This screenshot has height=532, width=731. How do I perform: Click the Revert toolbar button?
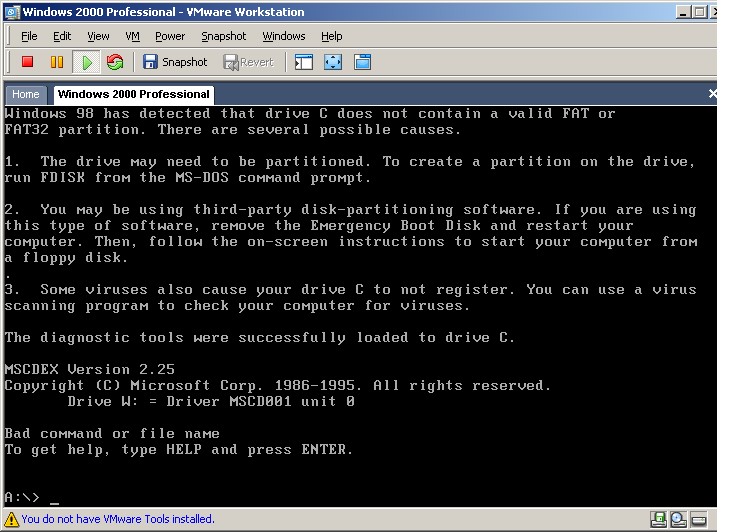point(248,62)
